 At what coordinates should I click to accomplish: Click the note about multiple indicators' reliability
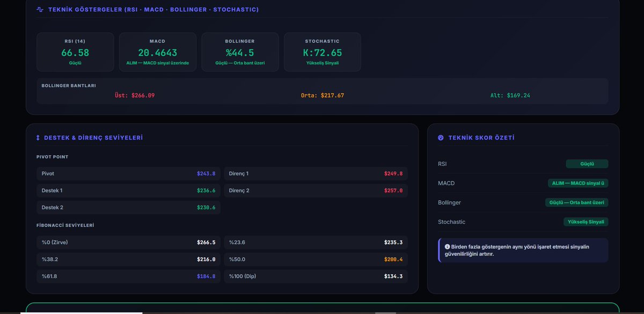coord(523,250)
